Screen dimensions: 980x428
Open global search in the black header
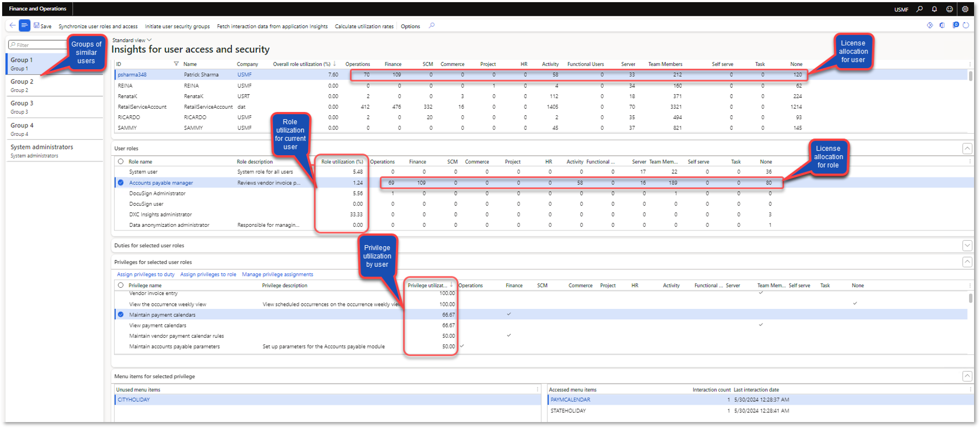coord(919,9)
